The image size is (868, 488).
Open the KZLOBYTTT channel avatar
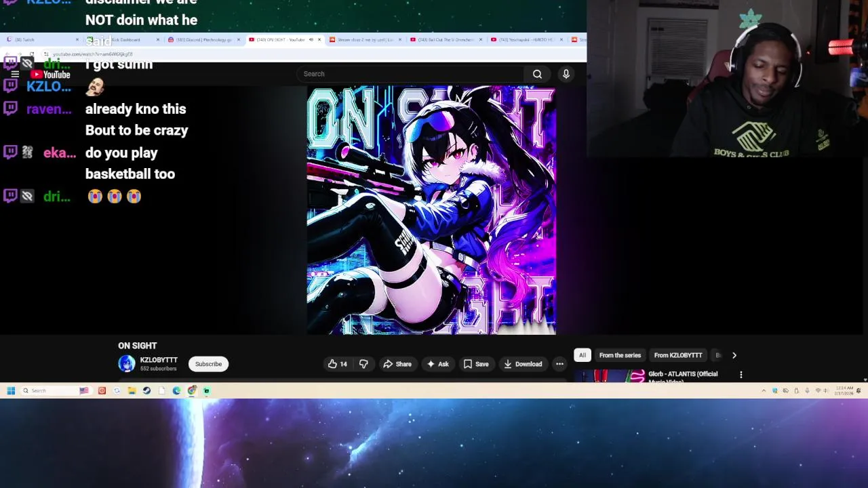[x=127, y=364]
